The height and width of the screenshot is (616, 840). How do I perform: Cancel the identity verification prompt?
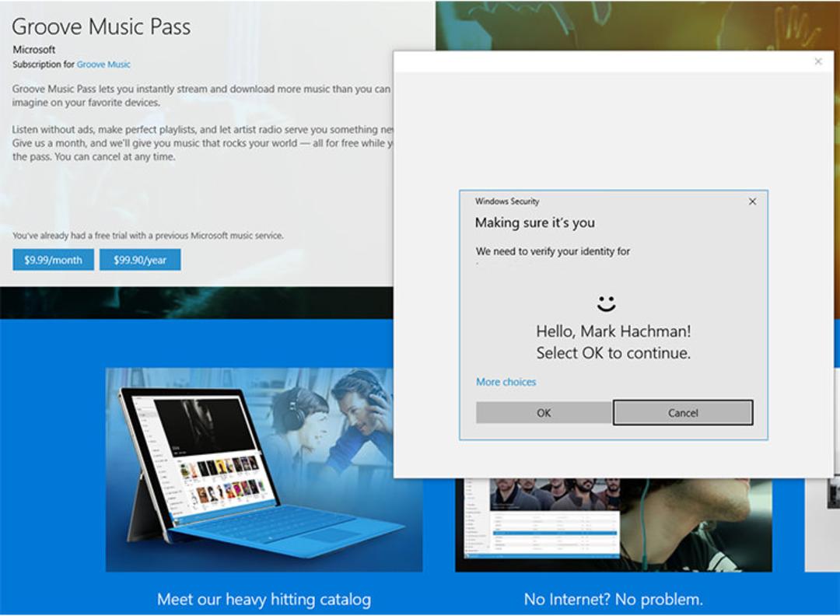pos(683,412)
